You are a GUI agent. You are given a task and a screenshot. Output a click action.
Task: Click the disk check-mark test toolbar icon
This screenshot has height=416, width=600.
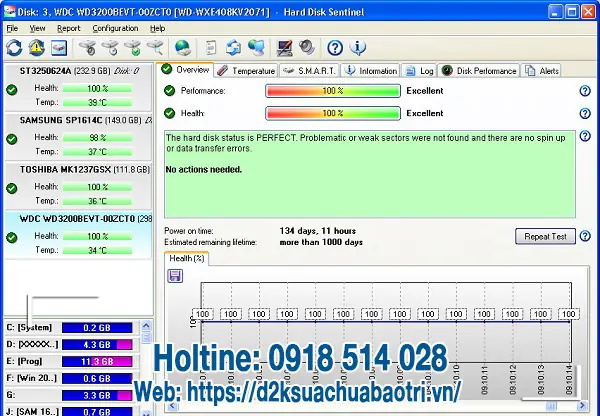pos(133,48)
